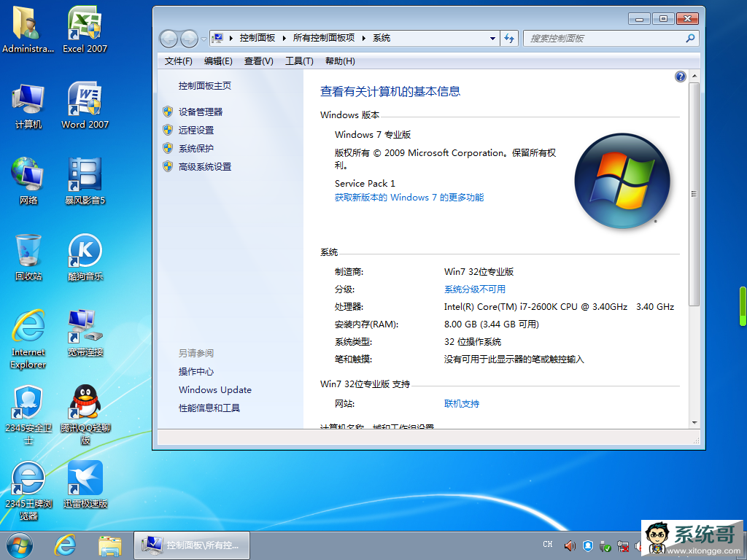
Task: Launch Internet Explorer from the taskbar
Action: pos(65,545)
